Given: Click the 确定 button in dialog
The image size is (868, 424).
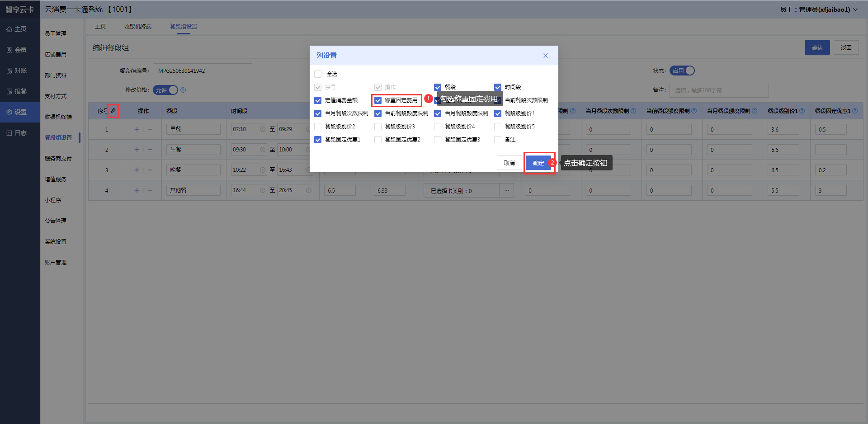Looking at the screenshot, I should [538, 163].
